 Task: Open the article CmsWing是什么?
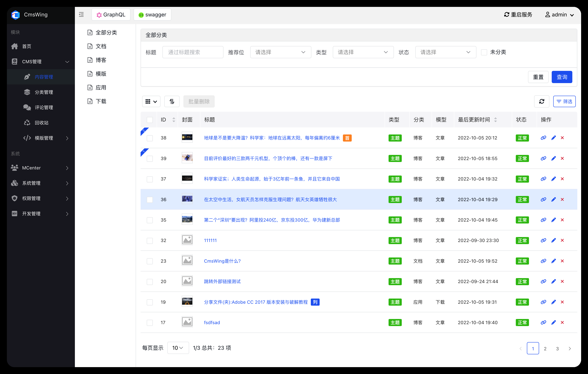coord(222,261)
